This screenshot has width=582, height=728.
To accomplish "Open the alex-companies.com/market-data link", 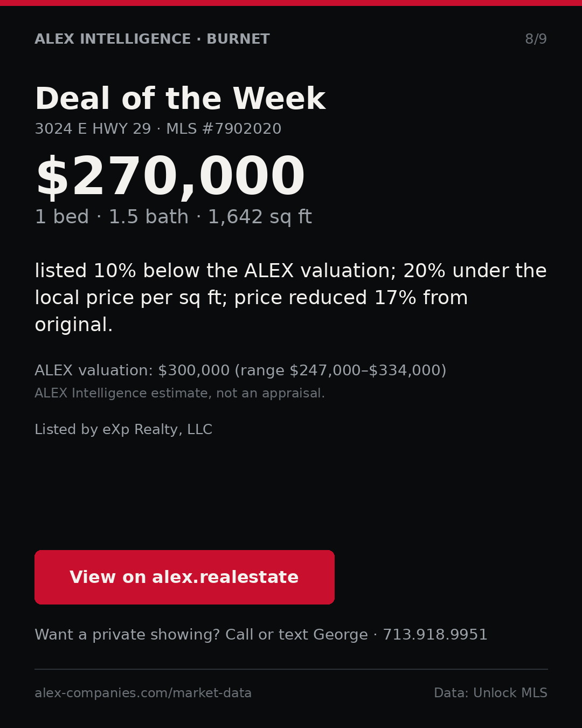I will point(143,693).
